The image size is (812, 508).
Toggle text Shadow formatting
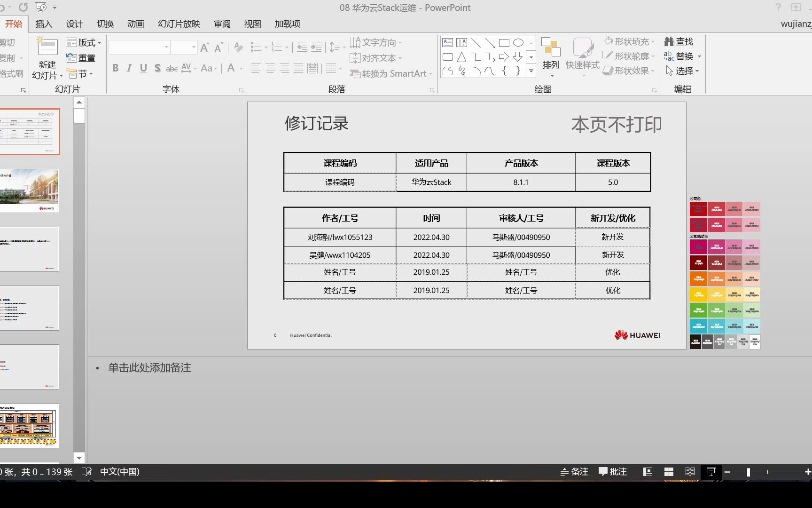click(x=157, y=68)
